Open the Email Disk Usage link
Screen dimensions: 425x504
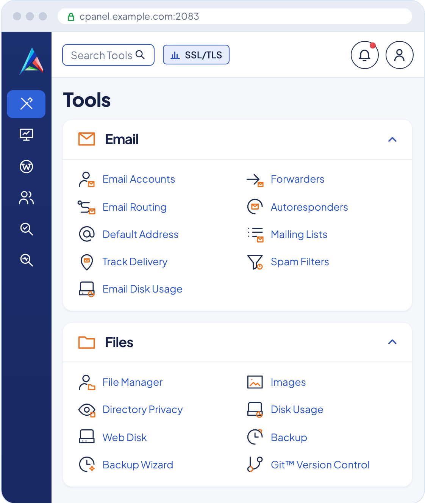143,289
